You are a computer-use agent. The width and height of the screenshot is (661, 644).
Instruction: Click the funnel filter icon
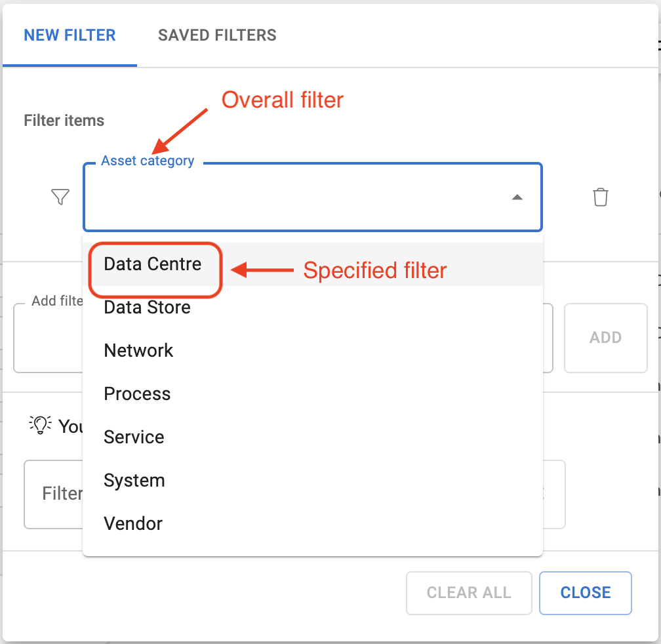pos(60,197)
